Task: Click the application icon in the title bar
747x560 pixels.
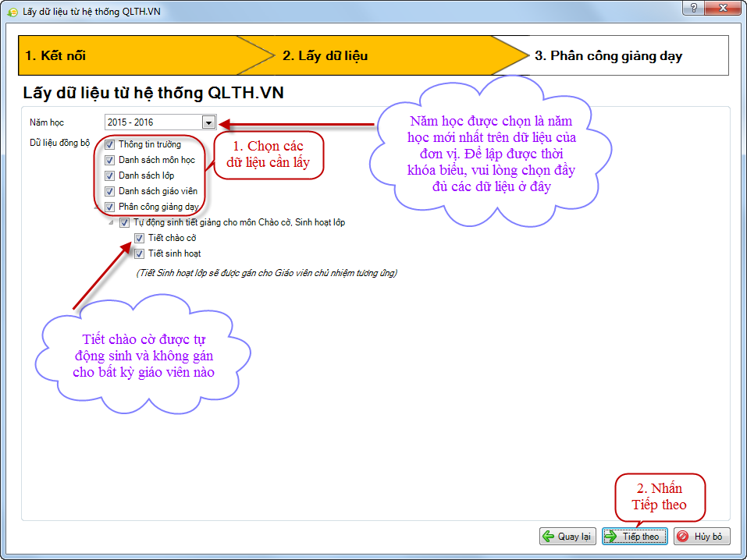Action: pos(12,12)
